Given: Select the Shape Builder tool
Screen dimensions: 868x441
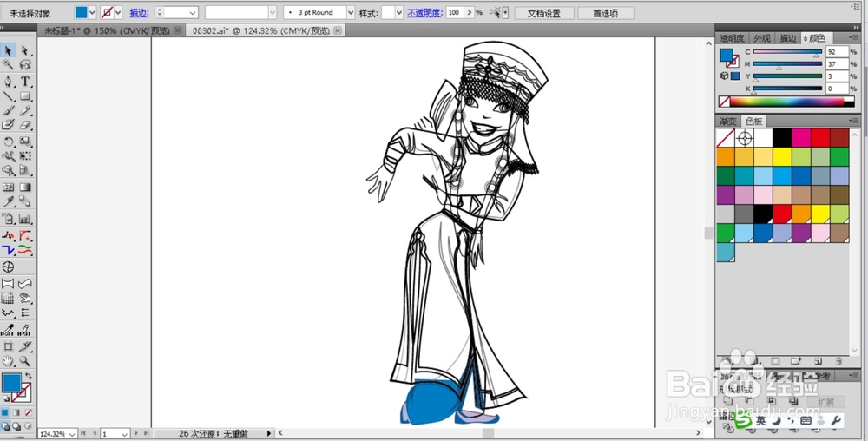Looking at the screenshot, I should (x=8, y=170).
